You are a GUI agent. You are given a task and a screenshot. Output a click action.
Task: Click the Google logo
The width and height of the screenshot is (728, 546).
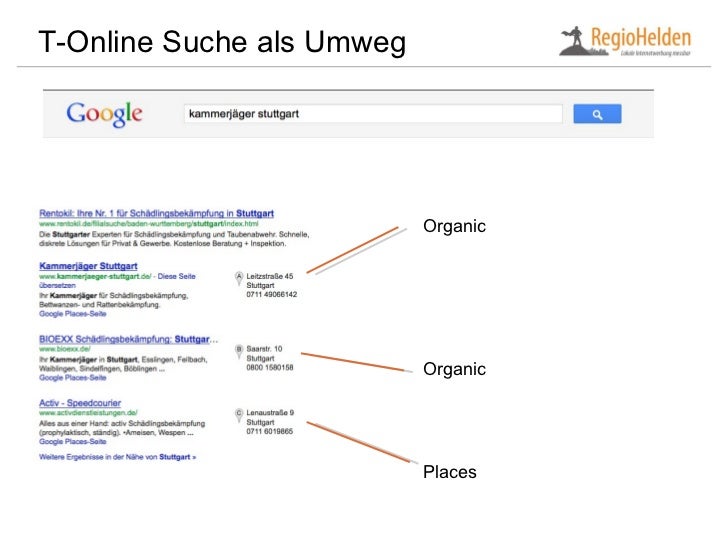tap(104, 114)
